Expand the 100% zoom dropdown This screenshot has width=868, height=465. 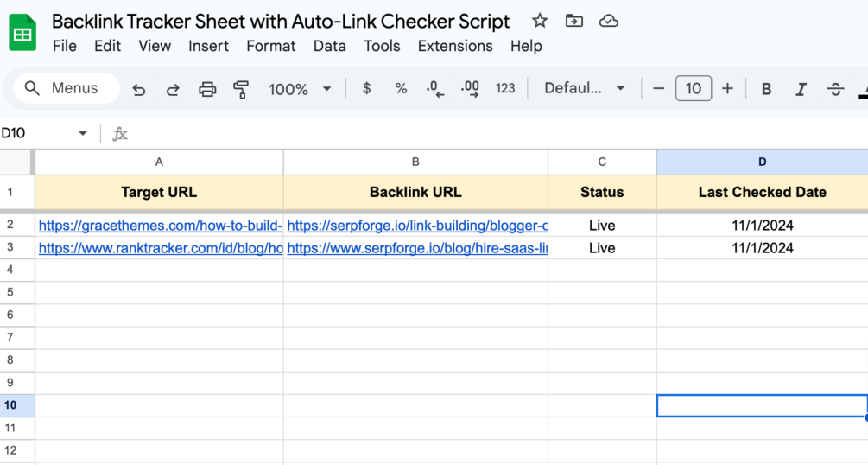pyautogui.click(x=327, y=89)
